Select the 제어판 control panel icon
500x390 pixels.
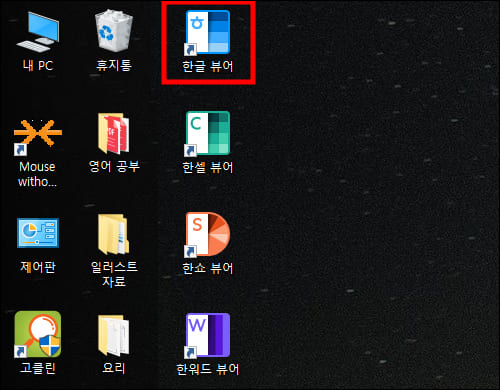click(38, 233)
